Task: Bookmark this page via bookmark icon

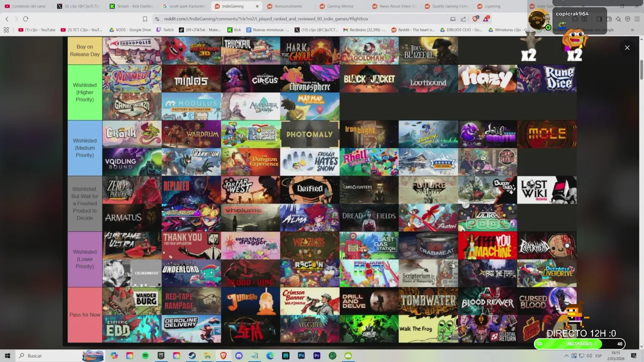Action: [145, 19]
